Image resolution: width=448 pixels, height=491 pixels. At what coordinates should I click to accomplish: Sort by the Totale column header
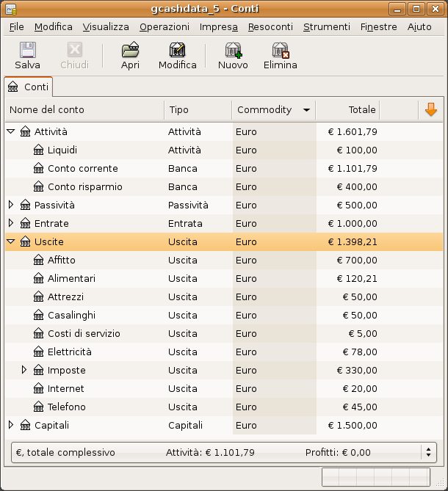point(347,109)
